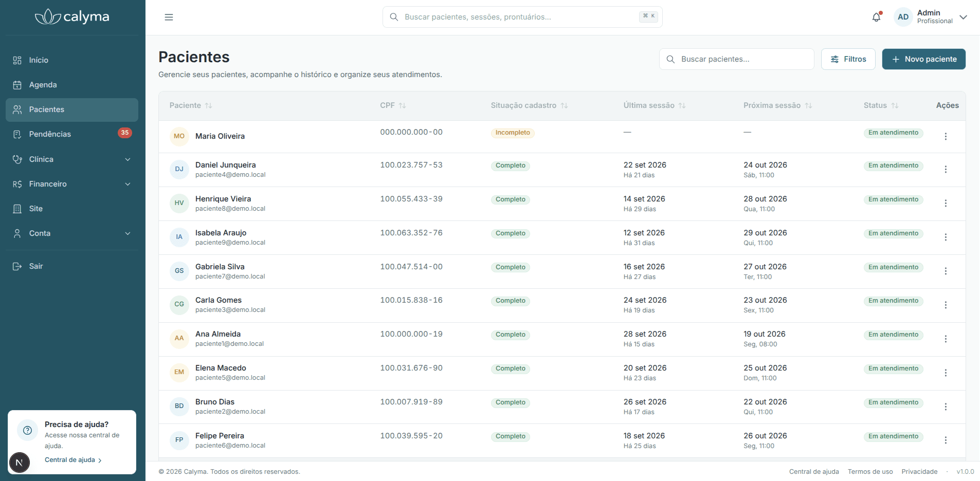
Task: Open the notifications bell icon
Action: (877, 17)
